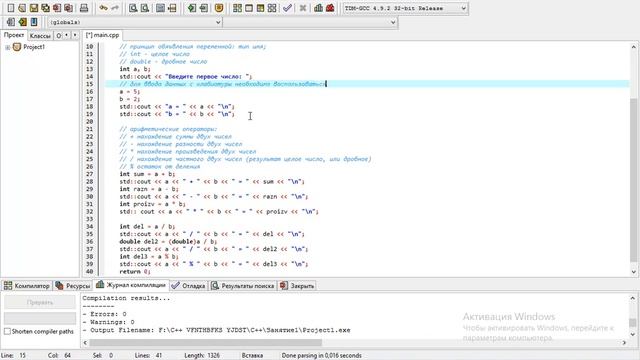Click the 'Output Filename' log line

click(216, 330)
